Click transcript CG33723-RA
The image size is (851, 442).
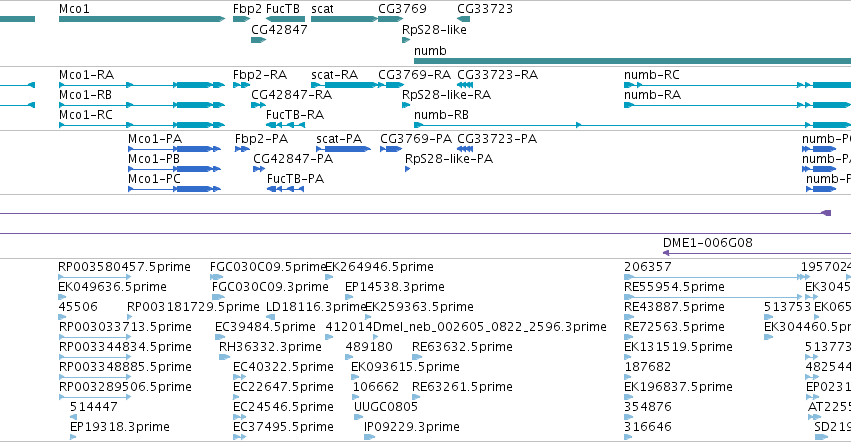tap(465, 85)
